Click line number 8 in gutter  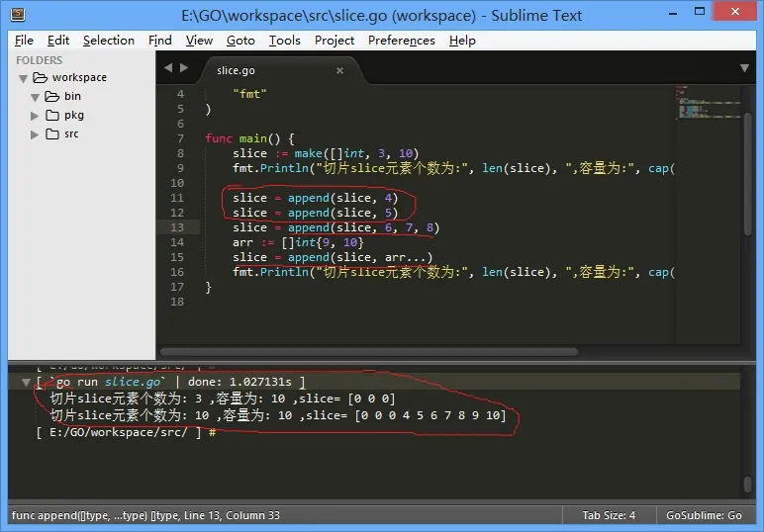(x=180, y=153)
